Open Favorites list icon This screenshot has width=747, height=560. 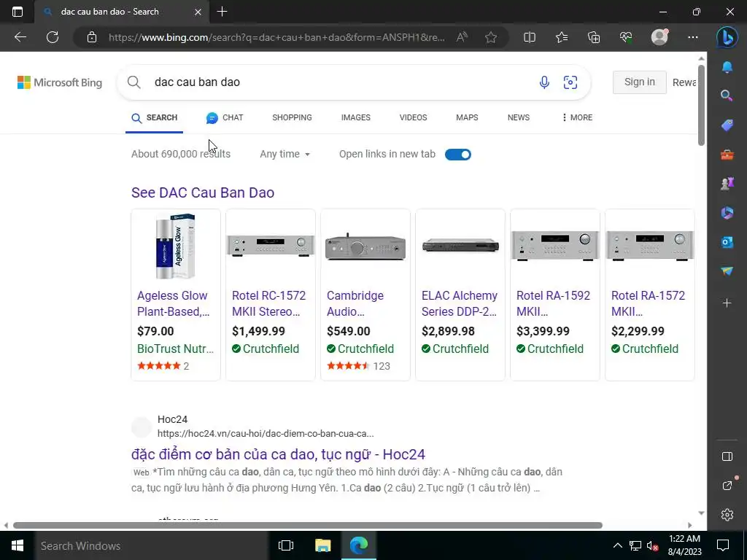[x=562, y=37]
